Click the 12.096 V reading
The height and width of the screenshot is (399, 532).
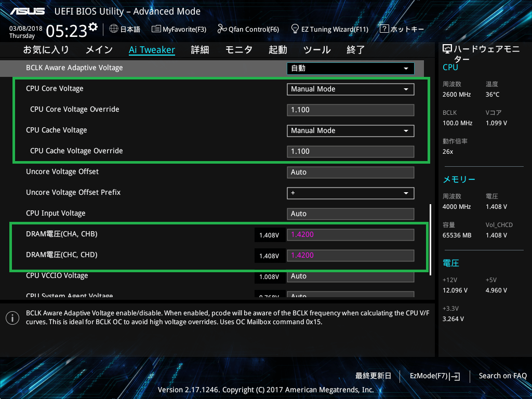click(455, 290)
